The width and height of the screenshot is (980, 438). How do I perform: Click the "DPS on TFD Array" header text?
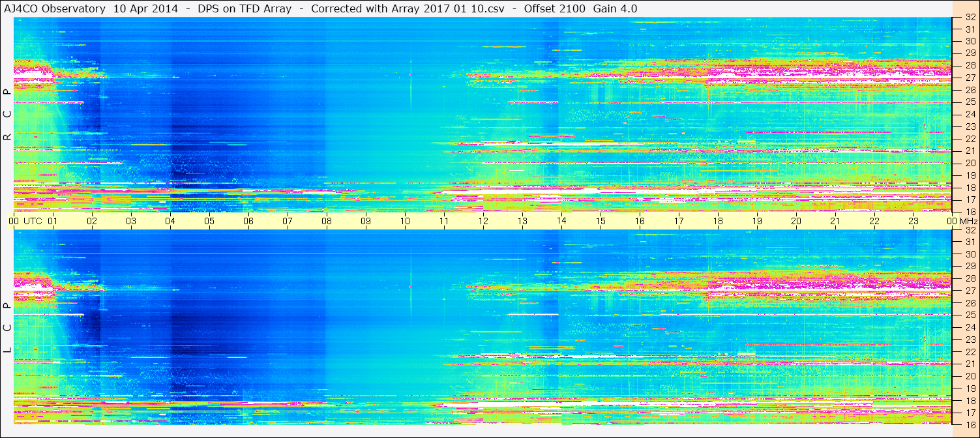point(245,8)
